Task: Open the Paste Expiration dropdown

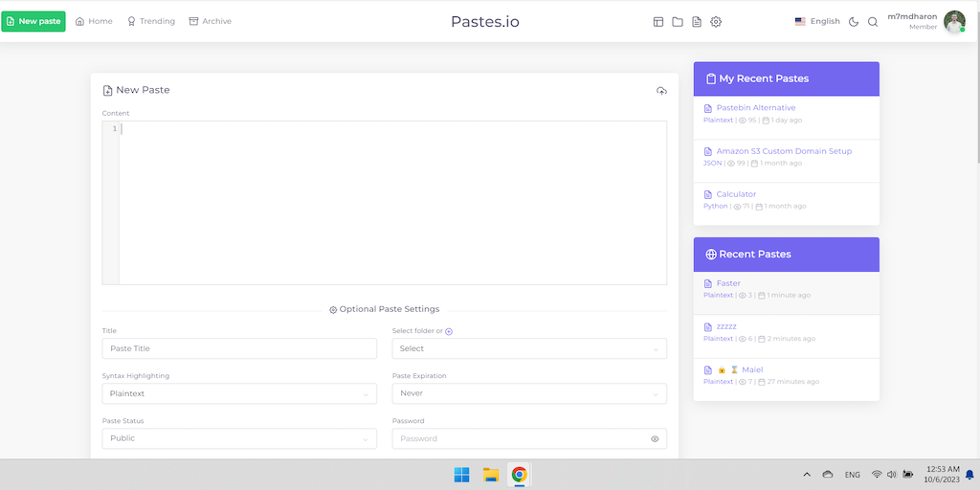Action: click(529, 393)
